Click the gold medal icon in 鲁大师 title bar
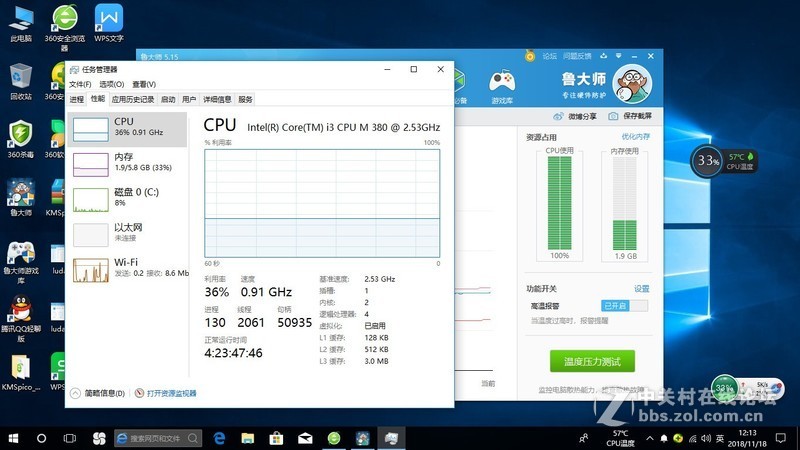This screenshot has width=800, height=450. [530, 56]
